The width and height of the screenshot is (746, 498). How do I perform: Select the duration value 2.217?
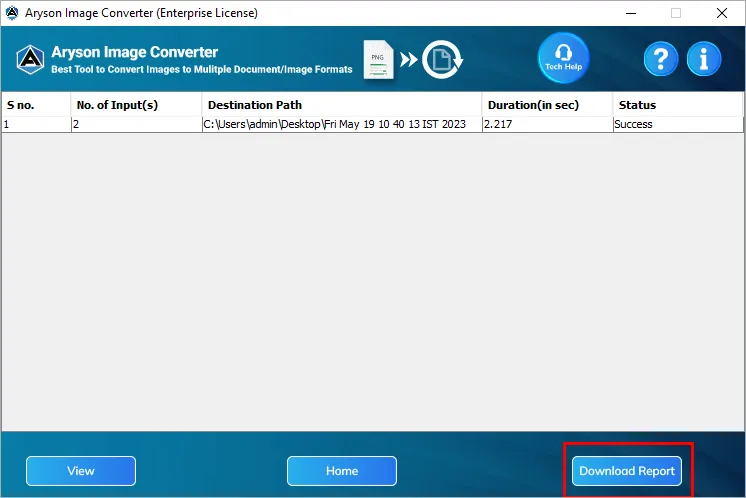click(x=548, y=124)
